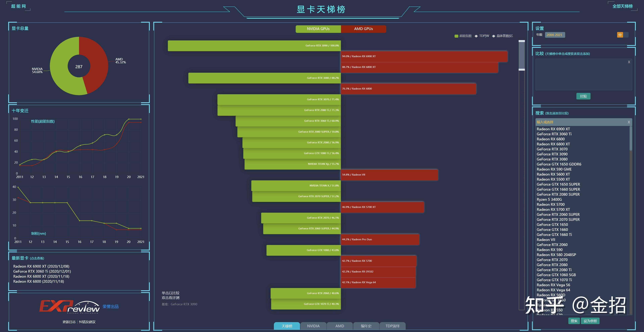
Task: Open the TDP演绎 tab
Action: click(392, 326)
